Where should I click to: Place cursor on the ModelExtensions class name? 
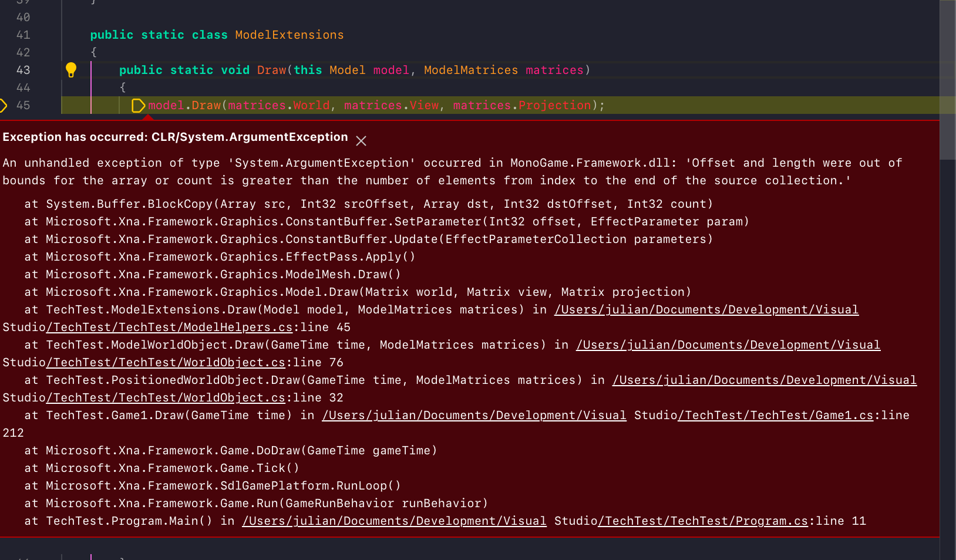[289, 35]
